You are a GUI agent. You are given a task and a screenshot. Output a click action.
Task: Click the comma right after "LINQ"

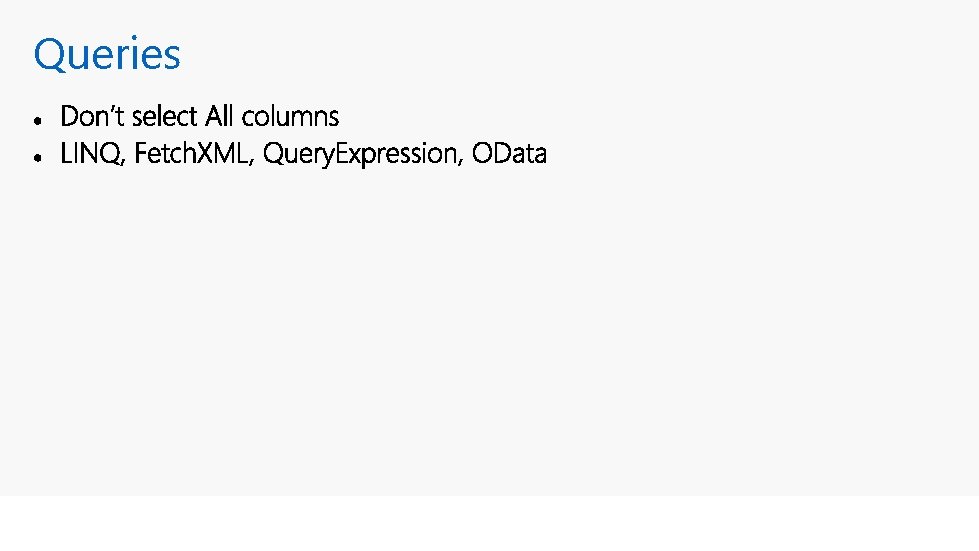click(x=123, y=162)
